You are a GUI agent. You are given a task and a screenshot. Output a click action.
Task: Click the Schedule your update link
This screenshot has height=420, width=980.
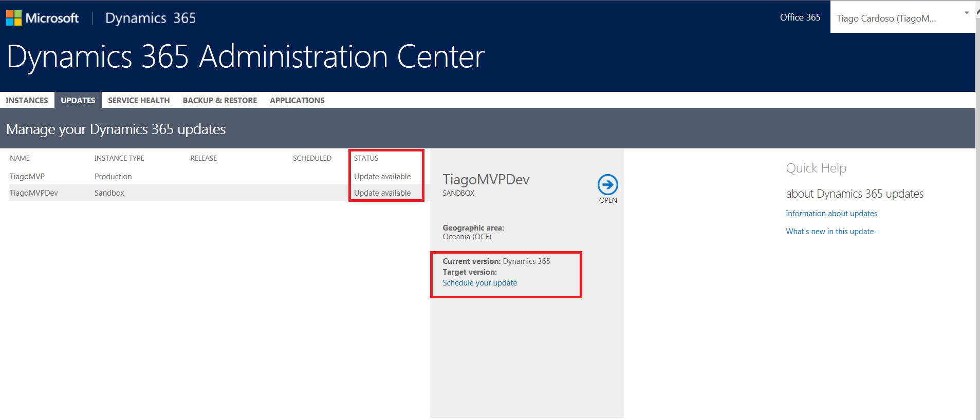[x=479, y=283]
